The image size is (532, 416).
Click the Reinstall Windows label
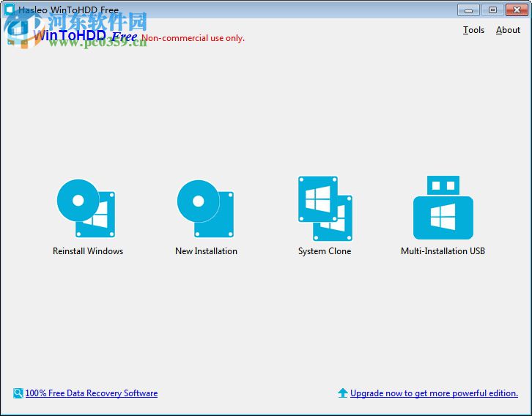click(88, 251)
